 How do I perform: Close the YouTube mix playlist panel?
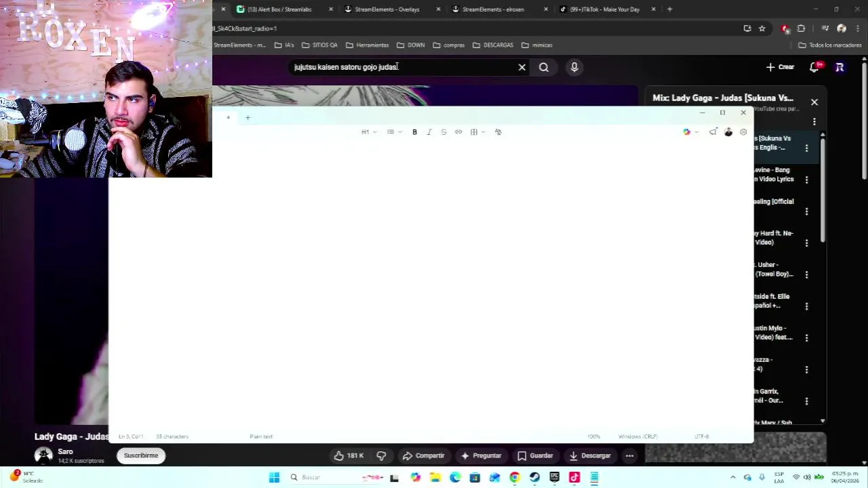pos(814,102)
